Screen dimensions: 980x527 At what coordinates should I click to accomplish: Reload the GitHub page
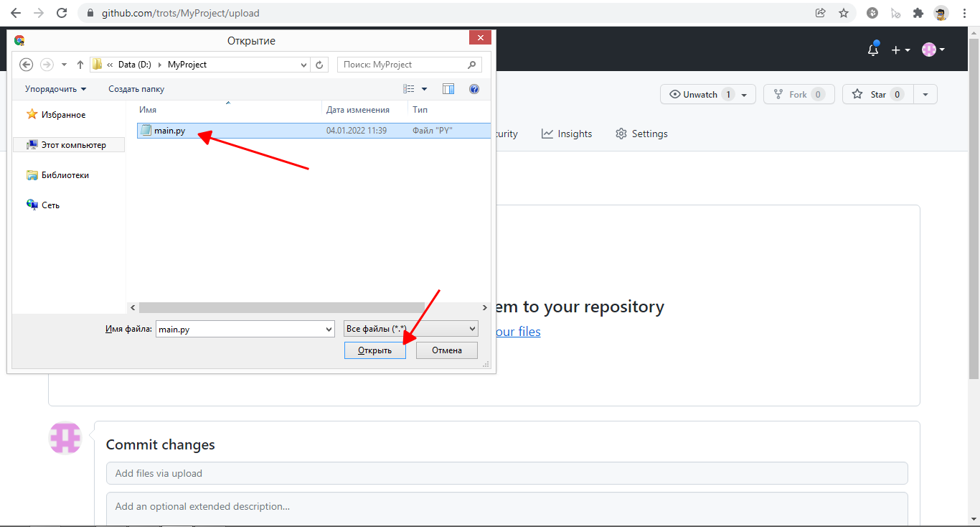pos(62,13)
